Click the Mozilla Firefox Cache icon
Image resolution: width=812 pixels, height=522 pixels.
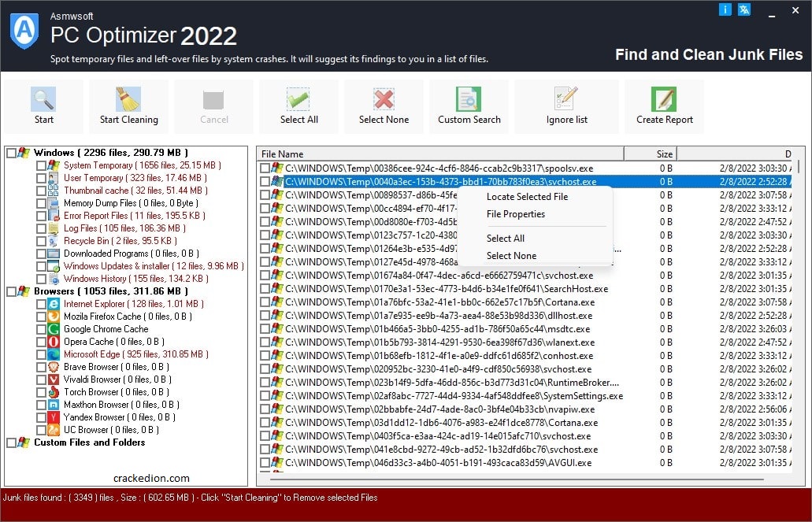(54, 317)
